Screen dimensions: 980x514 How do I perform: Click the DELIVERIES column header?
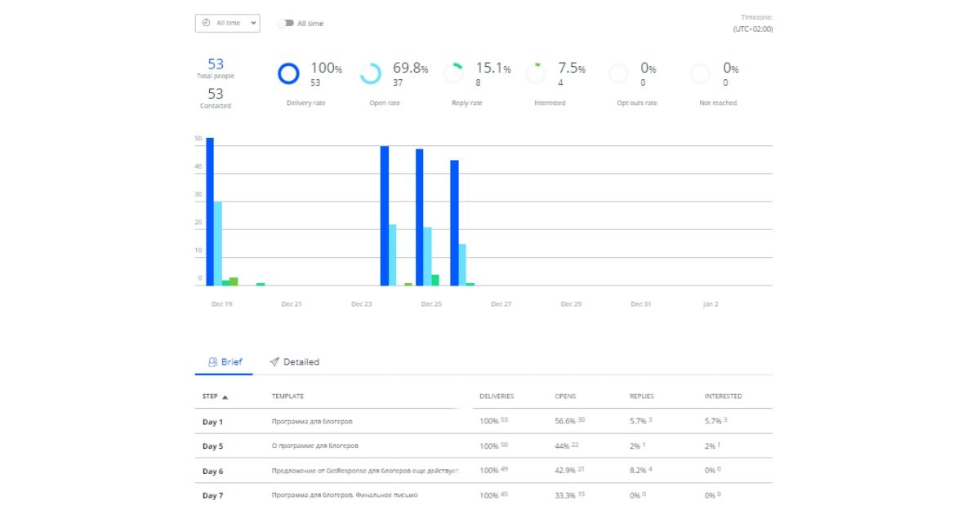tap(497, 397)
